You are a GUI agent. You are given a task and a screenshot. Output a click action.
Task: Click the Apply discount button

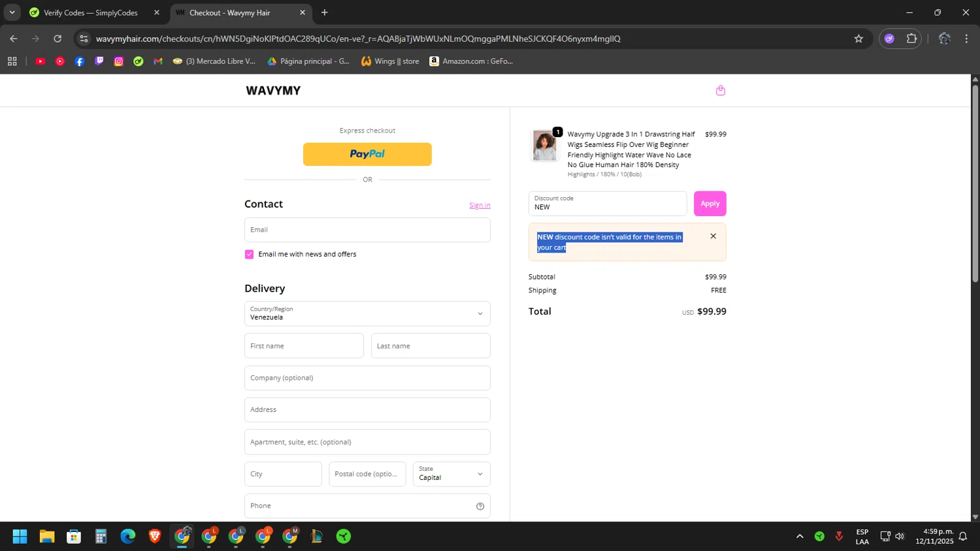click(710, 204)
